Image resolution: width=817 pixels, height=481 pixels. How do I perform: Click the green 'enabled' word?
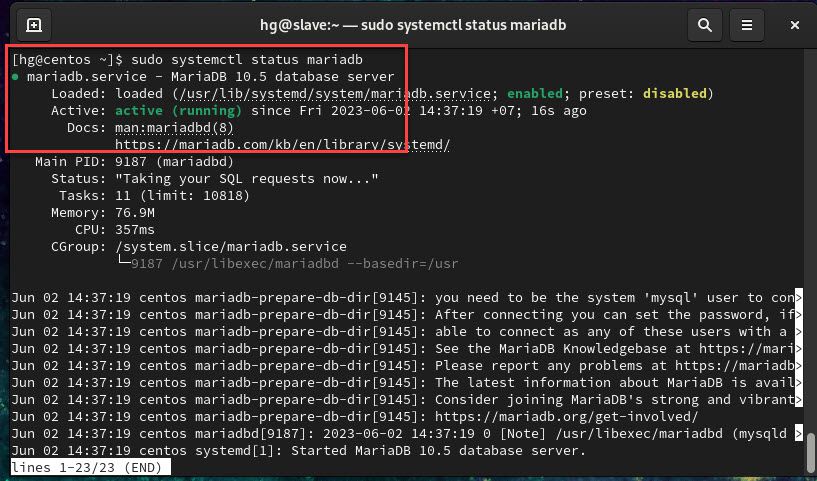coord(535,94)
